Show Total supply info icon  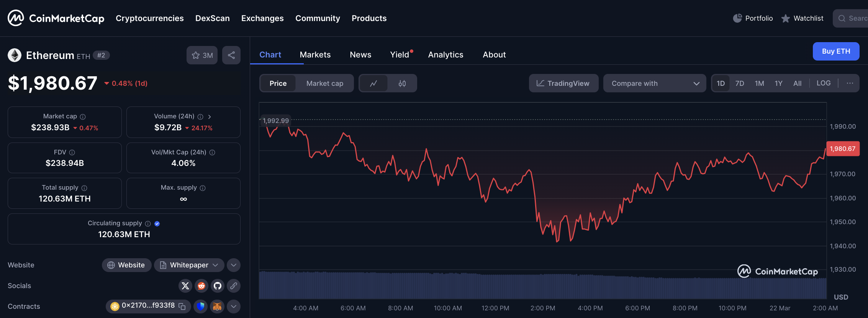[x=84, y=188]
